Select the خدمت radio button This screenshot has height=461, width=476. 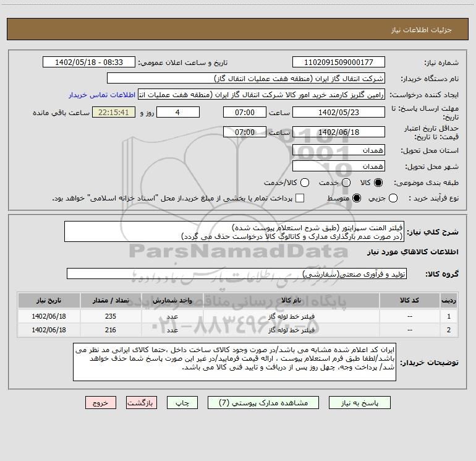346,183
